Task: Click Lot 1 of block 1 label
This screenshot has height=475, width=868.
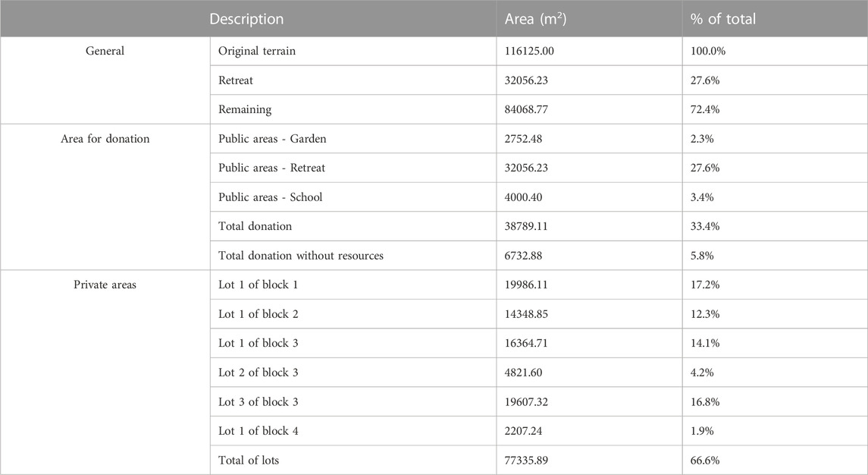Action: 258,285
